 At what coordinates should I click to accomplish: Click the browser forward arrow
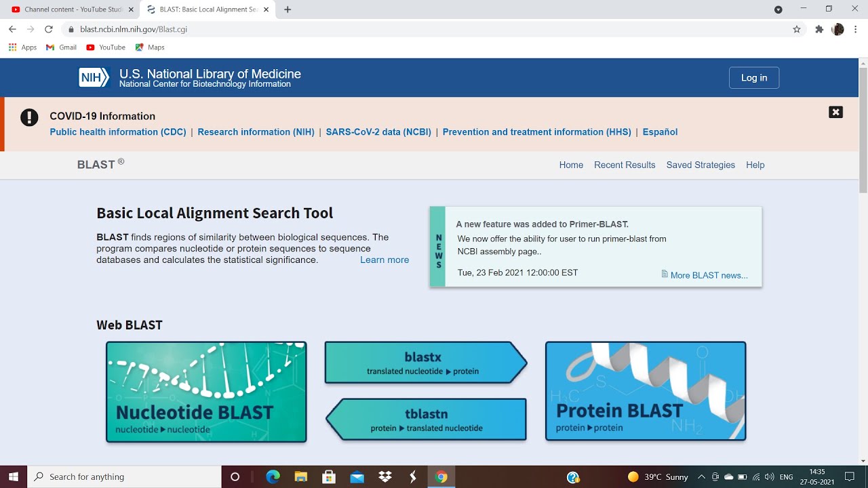(31, 29)
